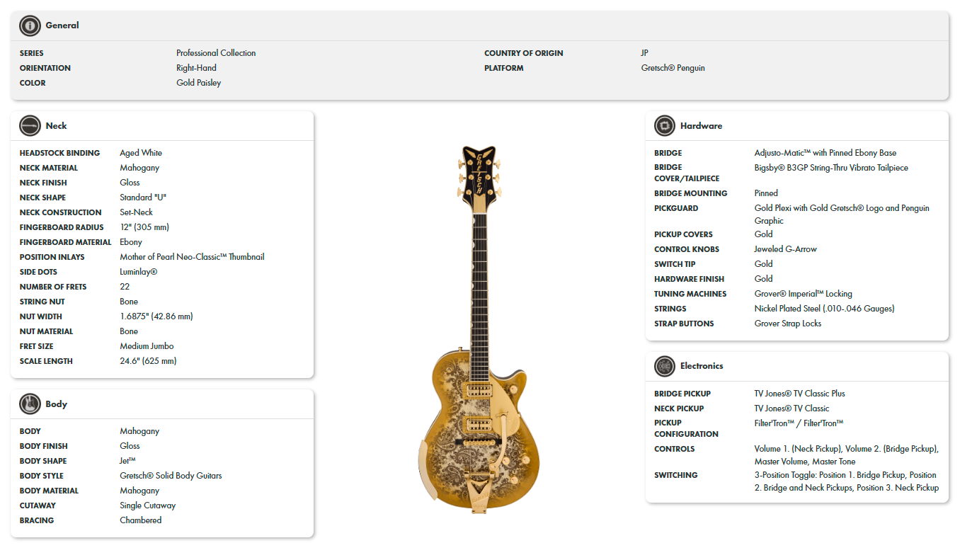Select the Neck section heading
This screenshot has height=560, width=960.
pos(56,126)
